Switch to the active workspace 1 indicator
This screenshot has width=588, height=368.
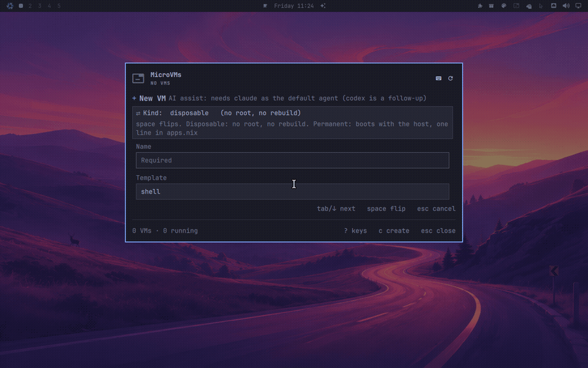[x=21, y=6]
